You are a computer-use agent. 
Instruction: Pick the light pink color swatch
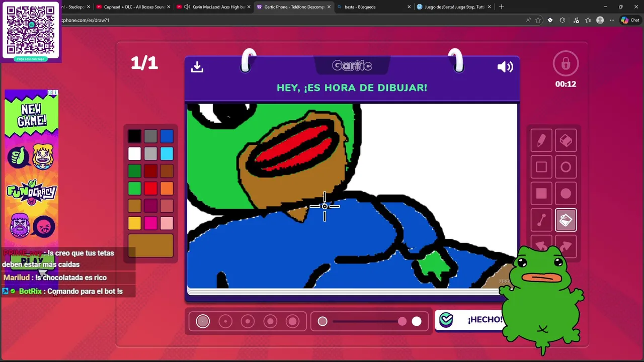[167, 223]
